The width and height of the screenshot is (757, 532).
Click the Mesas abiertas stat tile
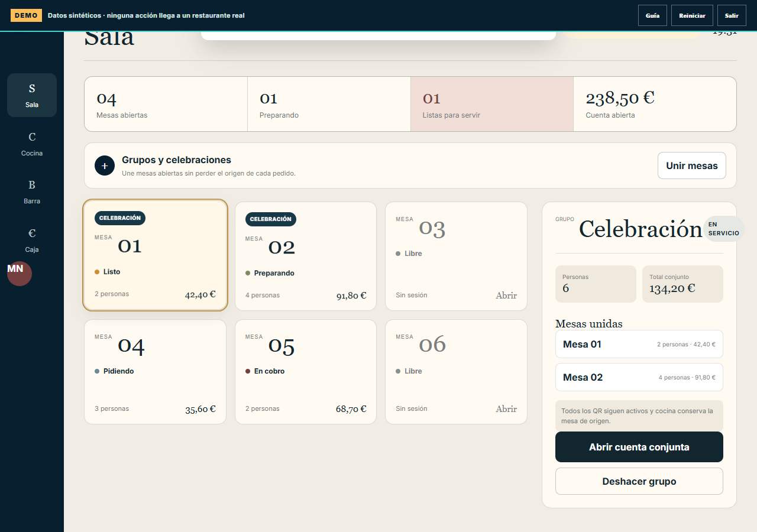[x=166, y=104]
